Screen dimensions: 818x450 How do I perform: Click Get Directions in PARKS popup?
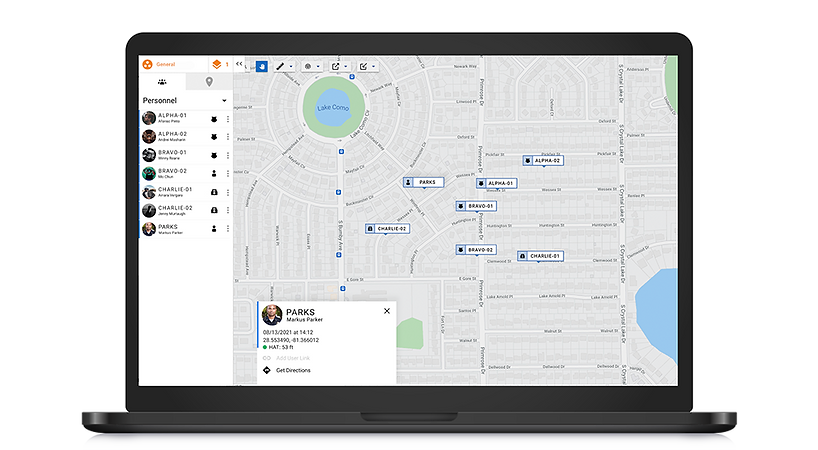[293, 370]
